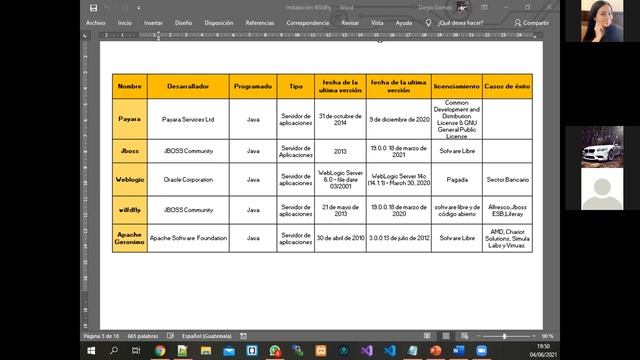Viewport: 640px width, 360px height.
Task: Click the taskbar Search magnifier
Action: (114, 351)
